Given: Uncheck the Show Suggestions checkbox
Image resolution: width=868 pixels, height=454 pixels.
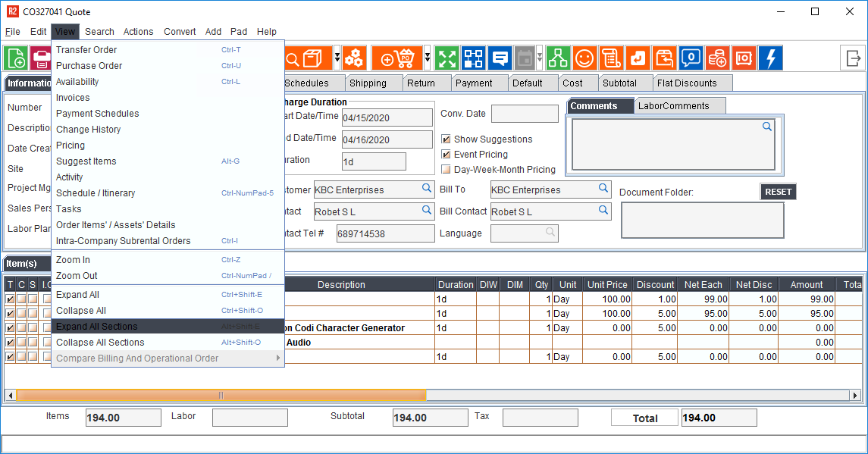Looking at the screenshot, I should coord(446,139).
